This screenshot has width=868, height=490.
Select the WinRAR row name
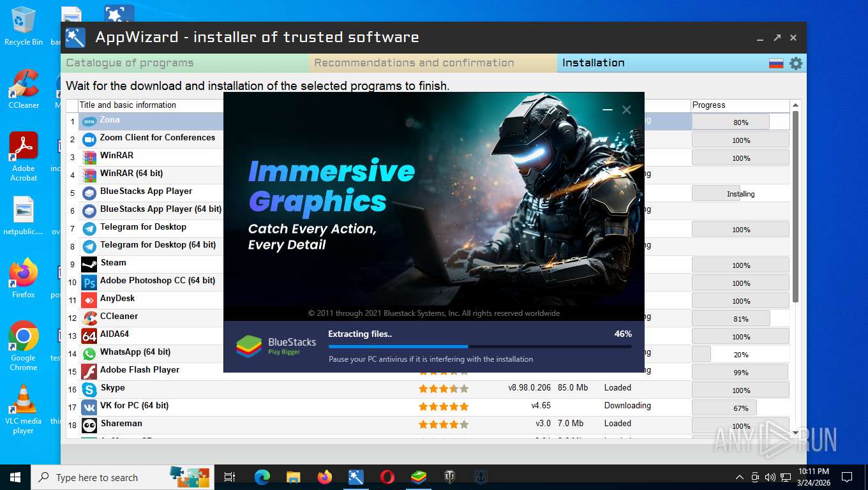click(x=117, y=155)
